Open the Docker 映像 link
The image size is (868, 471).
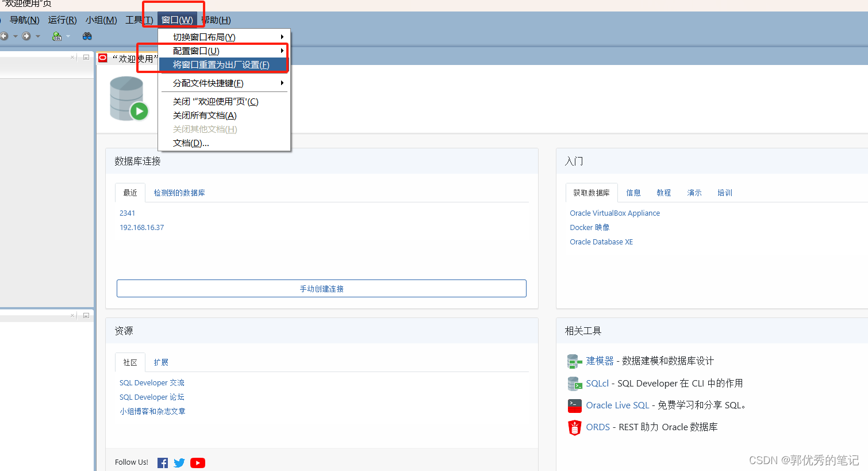[589, 228]
